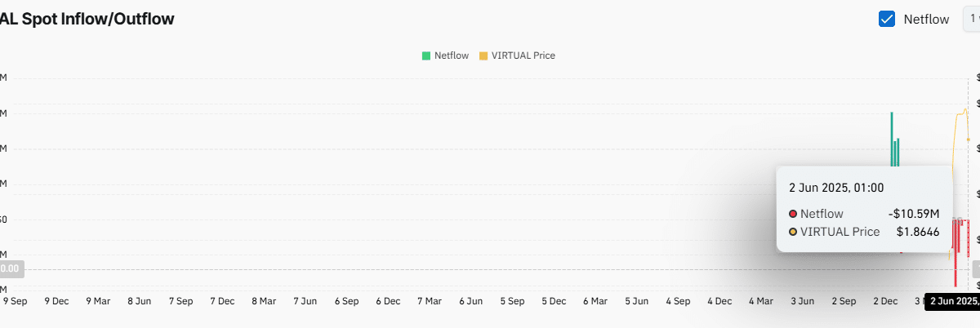Image resolution: width=980 pixels, height=328 pixels.
Task: Toggle the Netflow series via legend label
Action: 452,55
